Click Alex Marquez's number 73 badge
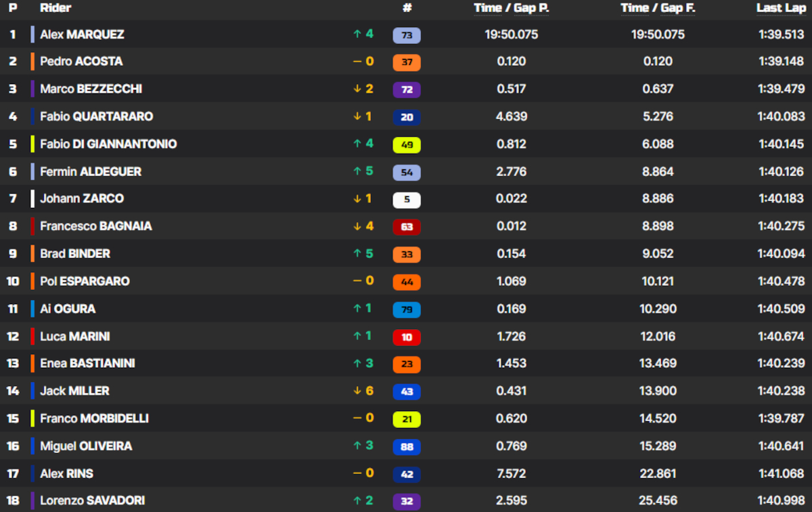The image size is (812, 512). click(x=407, y=35)
